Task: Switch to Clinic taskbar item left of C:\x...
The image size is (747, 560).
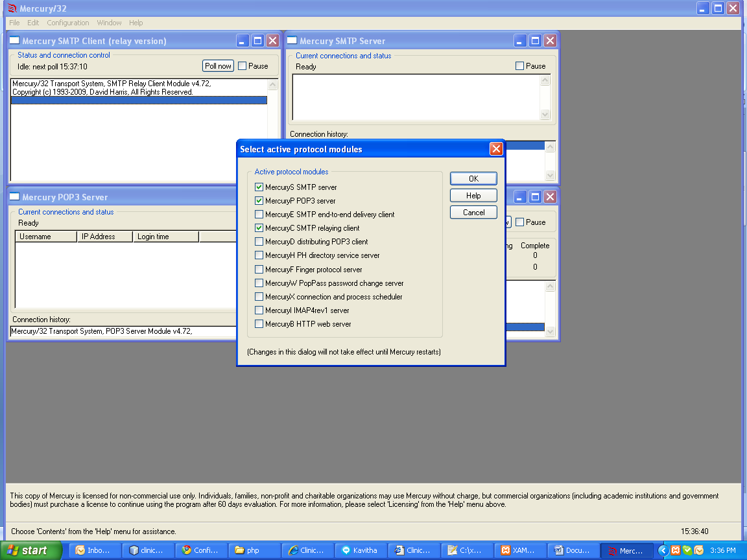Action: pos(414,550)
